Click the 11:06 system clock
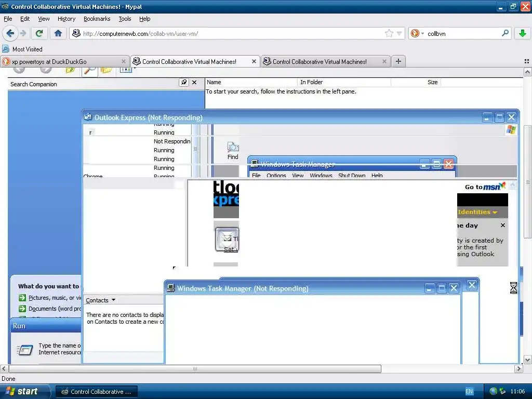Viewport: 532px width, 399px height. click(517, 392)
